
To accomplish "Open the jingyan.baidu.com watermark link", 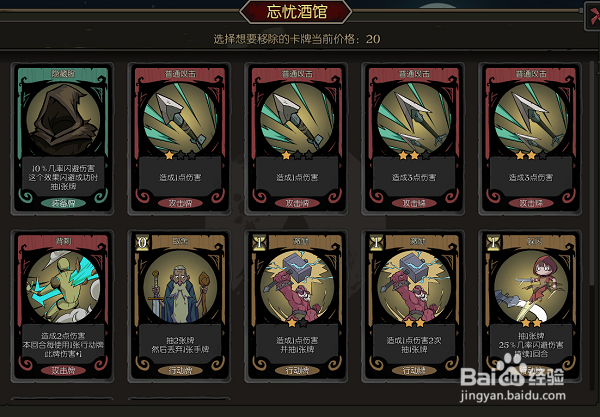I will 513,395.
